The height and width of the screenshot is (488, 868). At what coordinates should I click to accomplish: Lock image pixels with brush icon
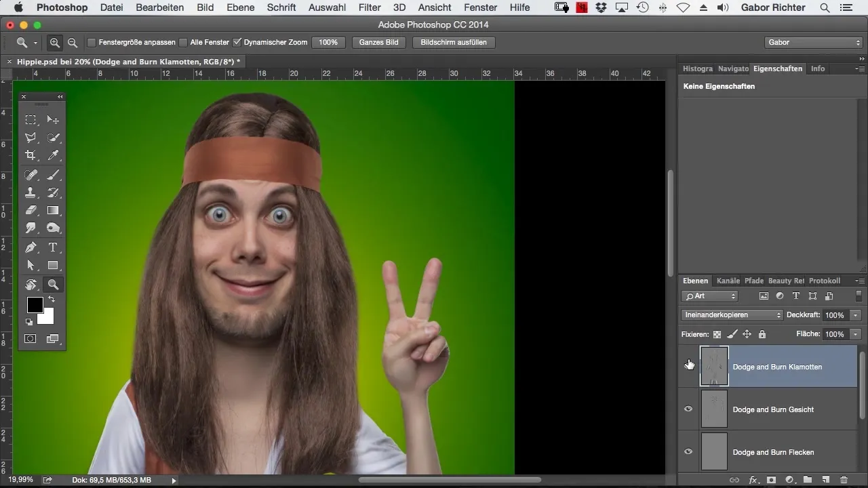click(x=732, y=334)
